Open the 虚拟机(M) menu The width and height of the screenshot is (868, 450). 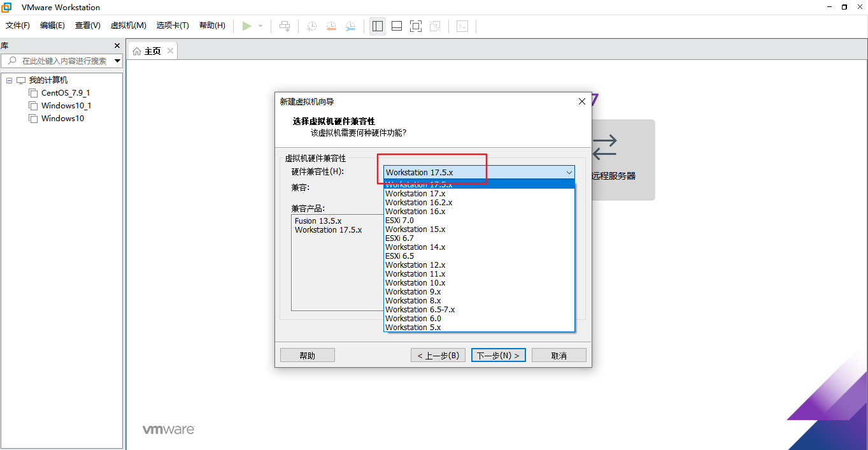(128, 25)
